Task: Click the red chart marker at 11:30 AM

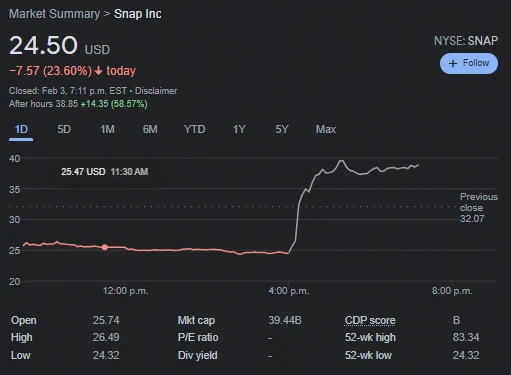Action: point(105,247)
